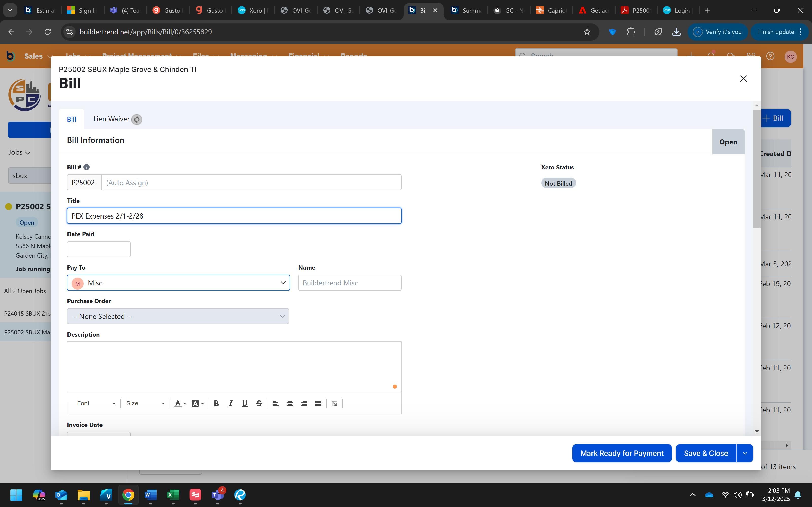Open the Font family dropdown
The image size is (812, 507).
click(96, 403)
